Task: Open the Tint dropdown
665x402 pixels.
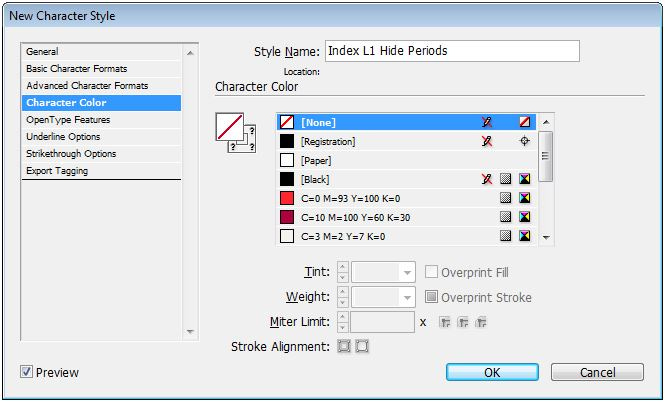Action: click(407, 273)
